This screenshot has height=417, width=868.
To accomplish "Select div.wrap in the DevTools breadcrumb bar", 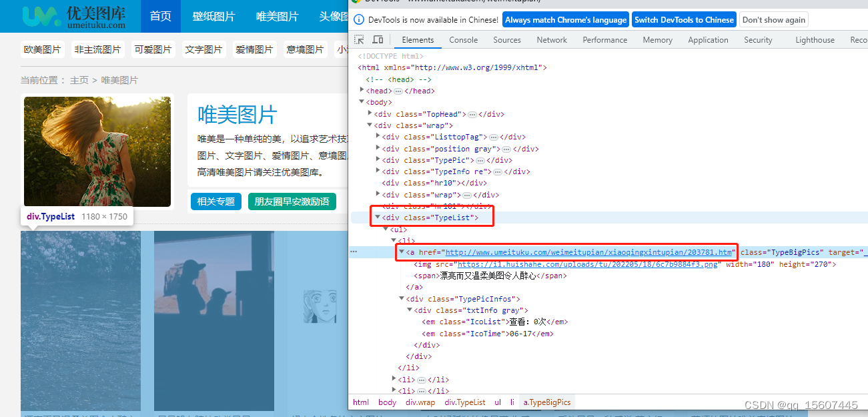I will tap(421, 402).
